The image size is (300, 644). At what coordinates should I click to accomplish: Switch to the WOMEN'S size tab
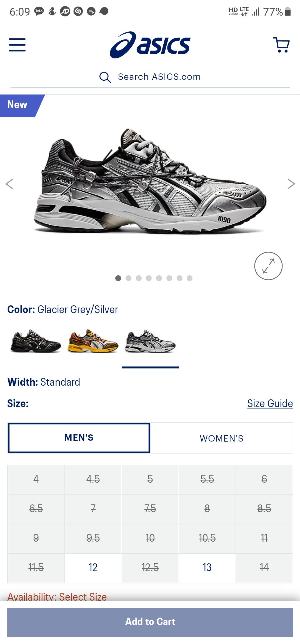pyautogui.click(x=221, y=438)
